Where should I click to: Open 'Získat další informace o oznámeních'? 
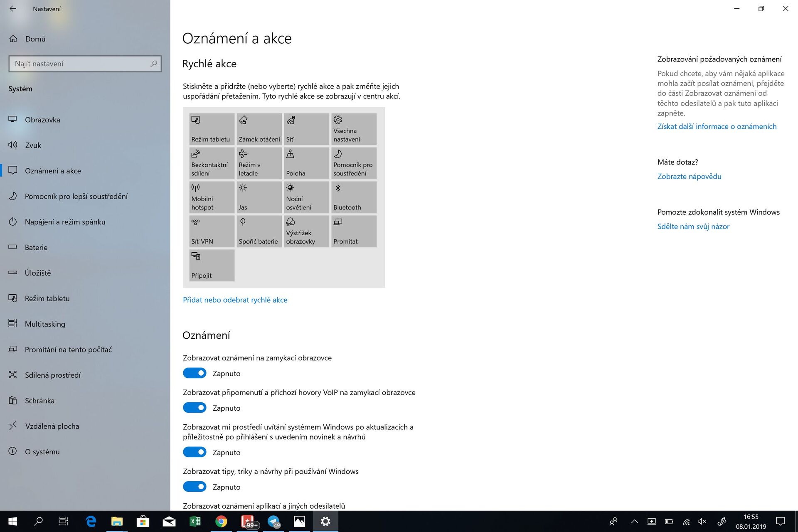[717, 126]
